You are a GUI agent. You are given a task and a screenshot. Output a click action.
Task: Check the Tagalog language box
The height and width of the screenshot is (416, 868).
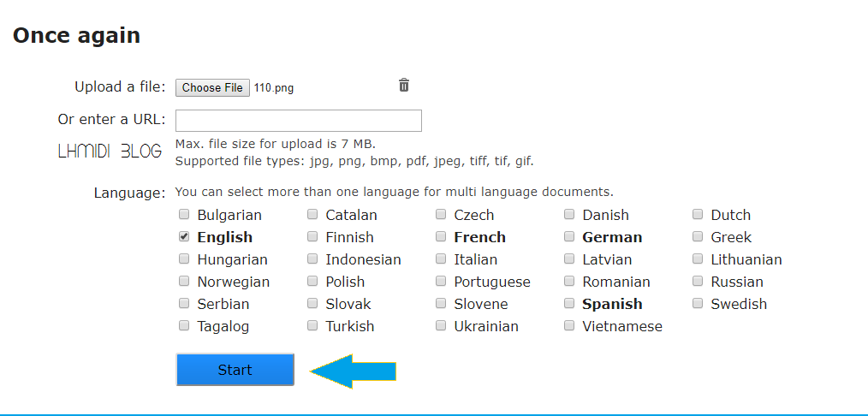click(184, 325)
